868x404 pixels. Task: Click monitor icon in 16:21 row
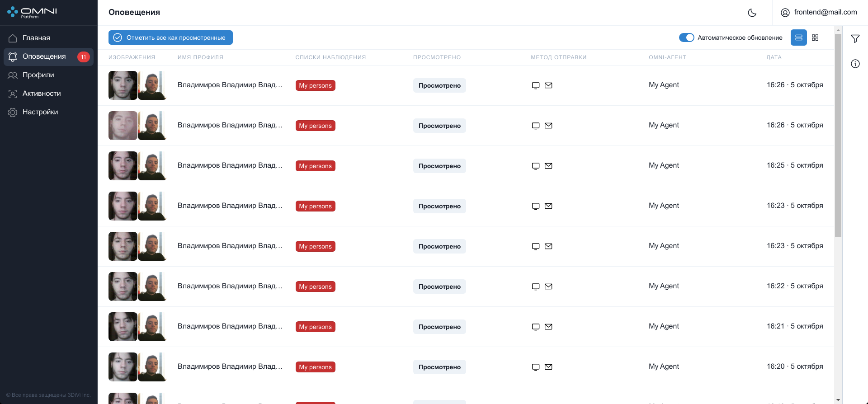tap(536, 327)
